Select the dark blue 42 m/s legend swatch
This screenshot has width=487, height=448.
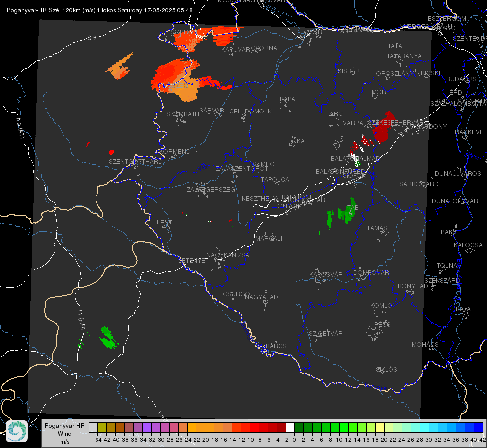479,428
